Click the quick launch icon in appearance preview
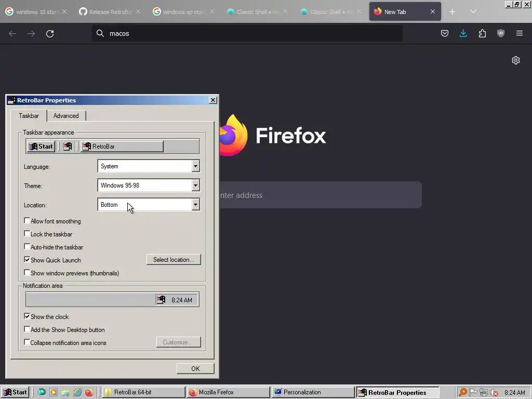Screen dimensions: 532x399 [x=68, y=146]
